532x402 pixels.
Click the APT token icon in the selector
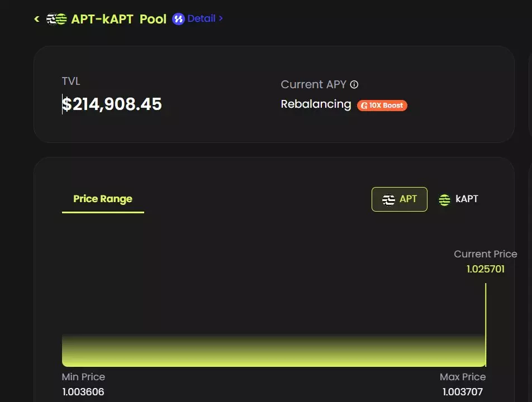coord(388,199)
